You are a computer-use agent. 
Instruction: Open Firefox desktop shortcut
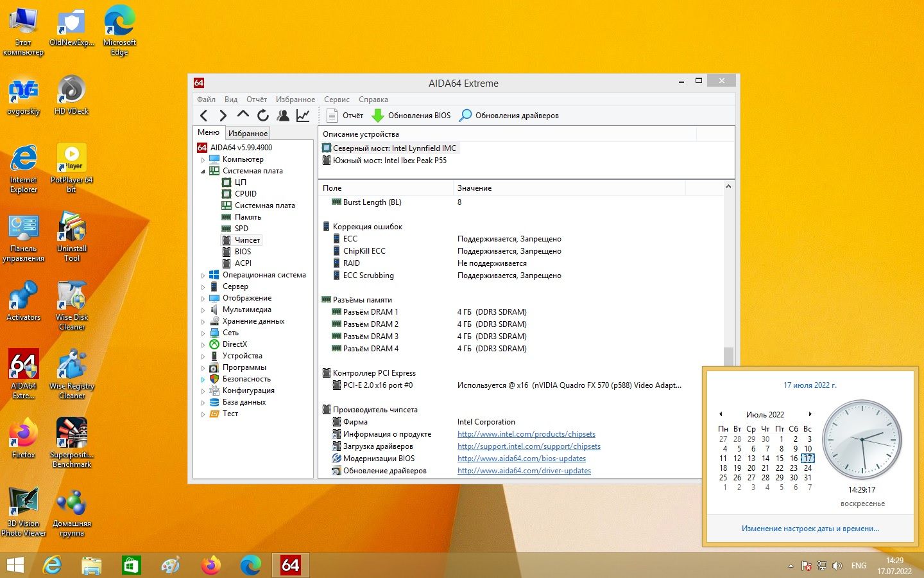coord(23,438)
